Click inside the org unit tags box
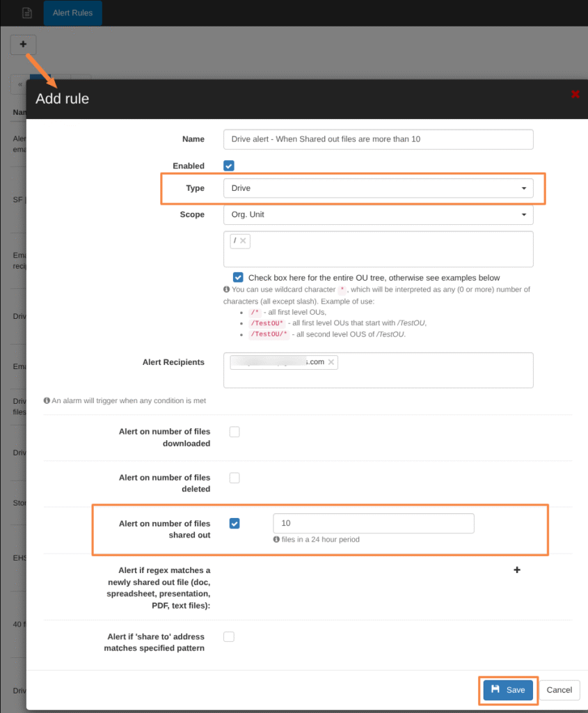 point(378,249)
